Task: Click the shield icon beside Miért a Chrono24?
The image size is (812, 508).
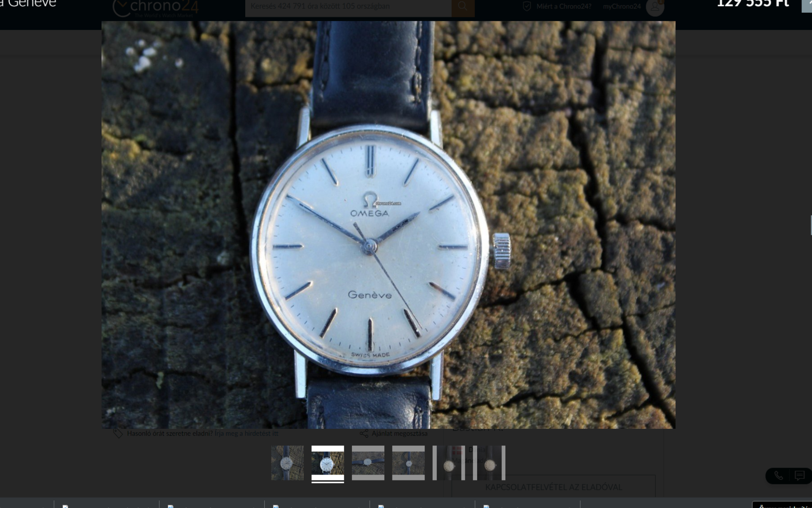Action: click(x=527, y=6)
